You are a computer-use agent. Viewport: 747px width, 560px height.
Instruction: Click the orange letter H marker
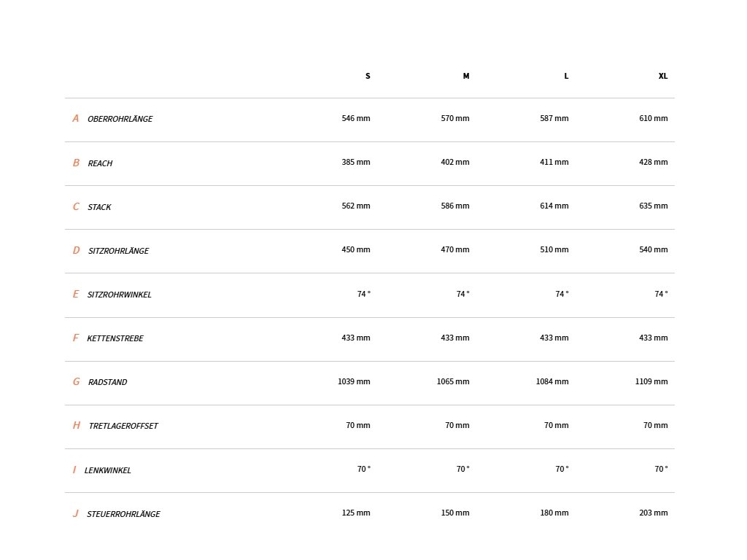click(76, 425)
